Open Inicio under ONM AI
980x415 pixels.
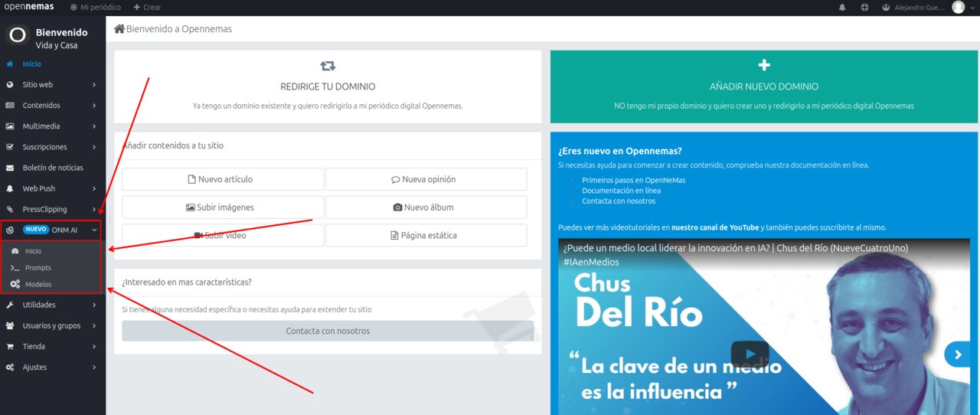pyautogui.click(x=33, y=251)
